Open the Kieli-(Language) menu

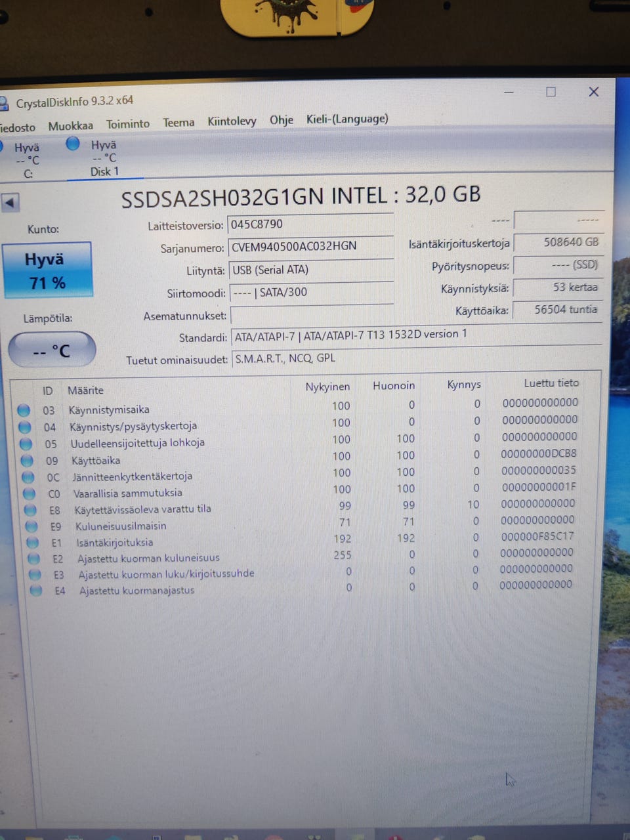347,119
